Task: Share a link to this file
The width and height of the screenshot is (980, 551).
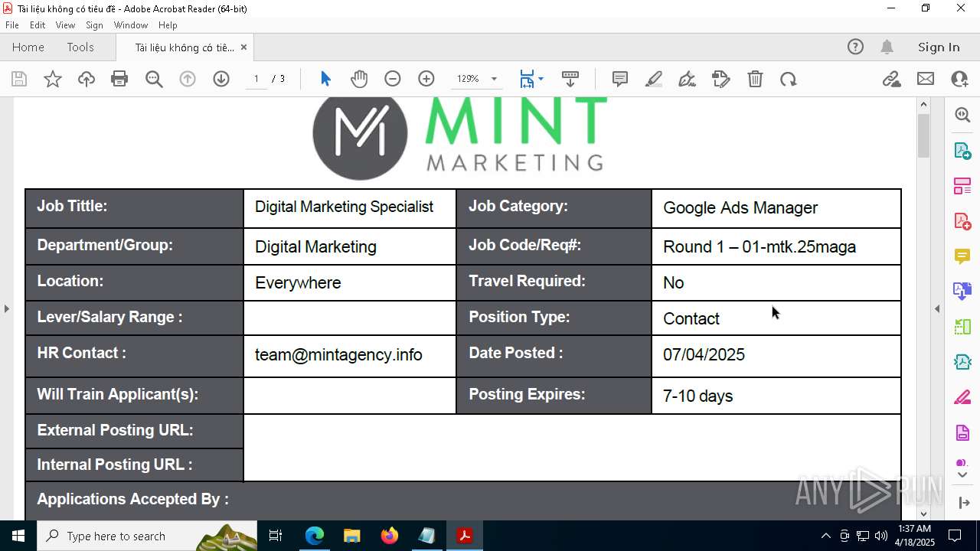Action: (x=892, y=79)
